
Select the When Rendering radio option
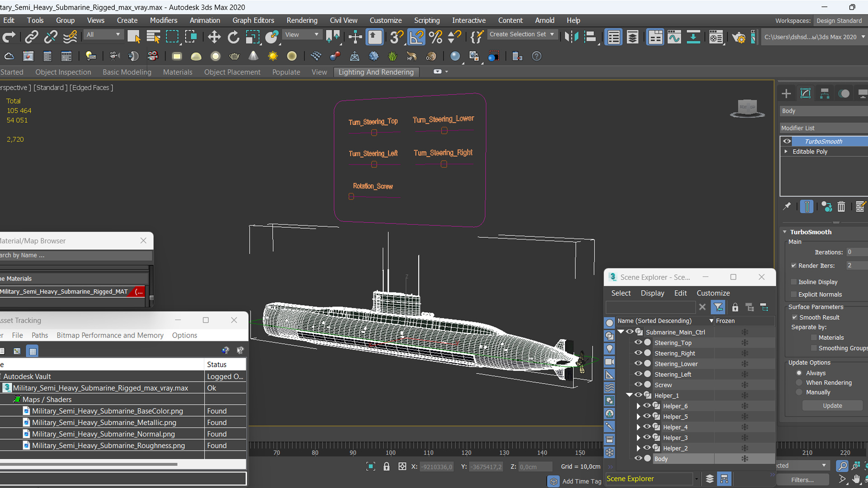point(799,383)
